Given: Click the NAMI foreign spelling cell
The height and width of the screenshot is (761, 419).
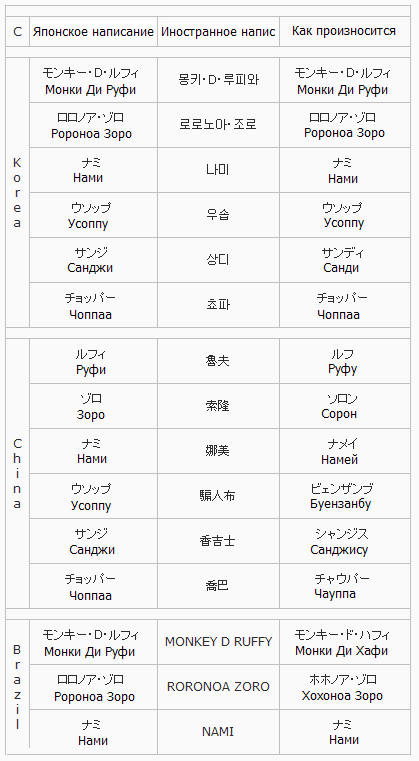Looking at the screenshot, I should [x=218, y=731].
